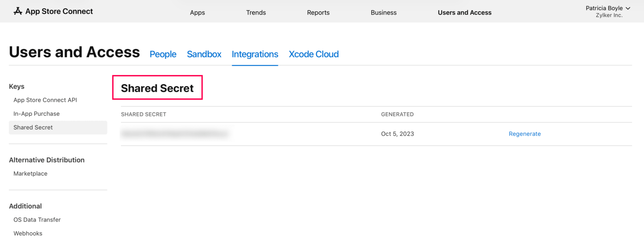This screenshot has width=644, height=252.
Task: Go to Trends in top navigation
Action: 256,13
